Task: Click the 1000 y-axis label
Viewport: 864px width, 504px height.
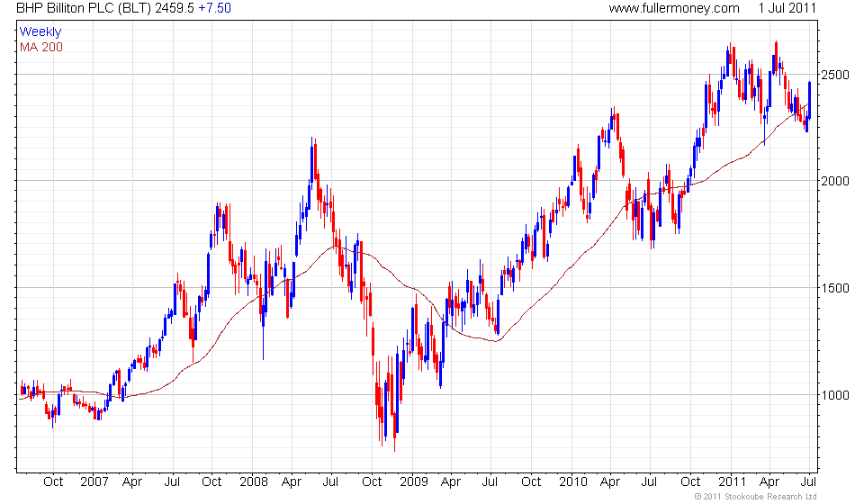Action: point(835,395)
